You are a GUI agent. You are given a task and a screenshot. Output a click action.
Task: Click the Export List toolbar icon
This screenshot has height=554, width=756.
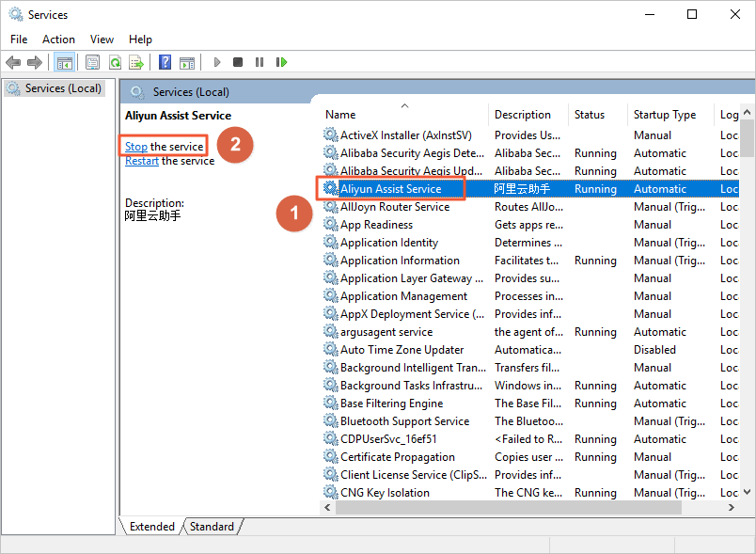pos(136,62)
